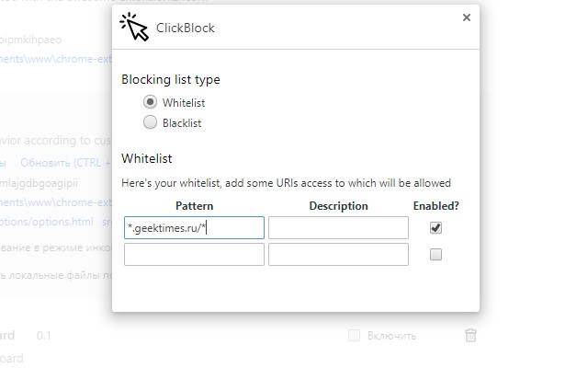Check Enabled box in the empty second row
Image resolution: width=588 pixels, height=368 pixels.
436,255
